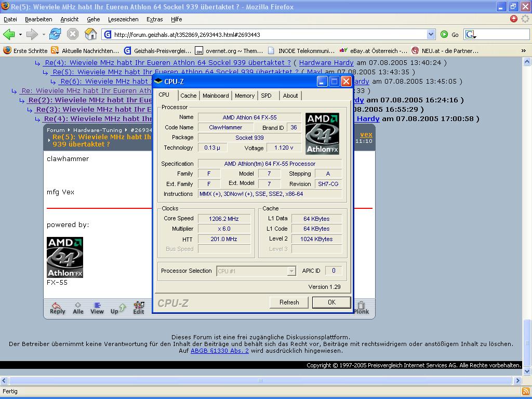Click the Google search engine icon
The width and height of the screenshot is (532, 399).
pyautogui.click(x=471, y=34)
